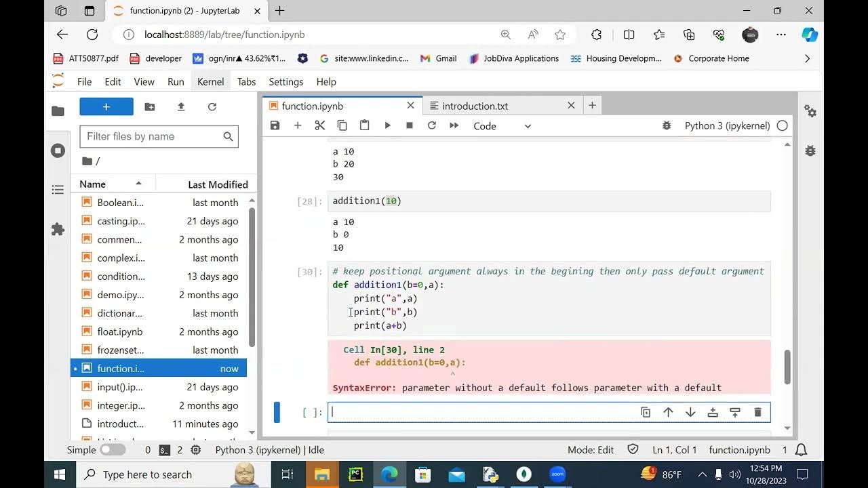Select the casting.ip... notebook file

(x=159, y=221)
